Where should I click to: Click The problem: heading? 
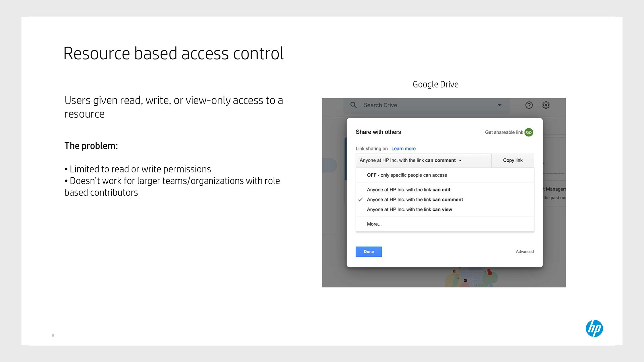(x=91, y=146)
